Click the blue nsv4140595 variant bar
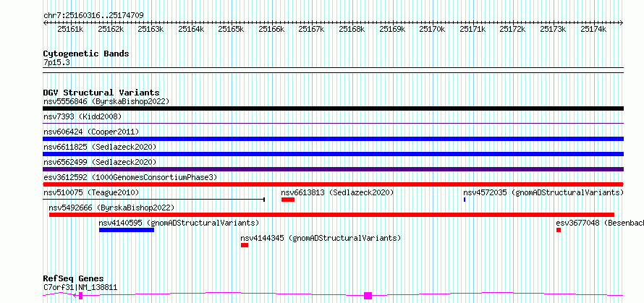644x303 pixels. click(127, 230)
